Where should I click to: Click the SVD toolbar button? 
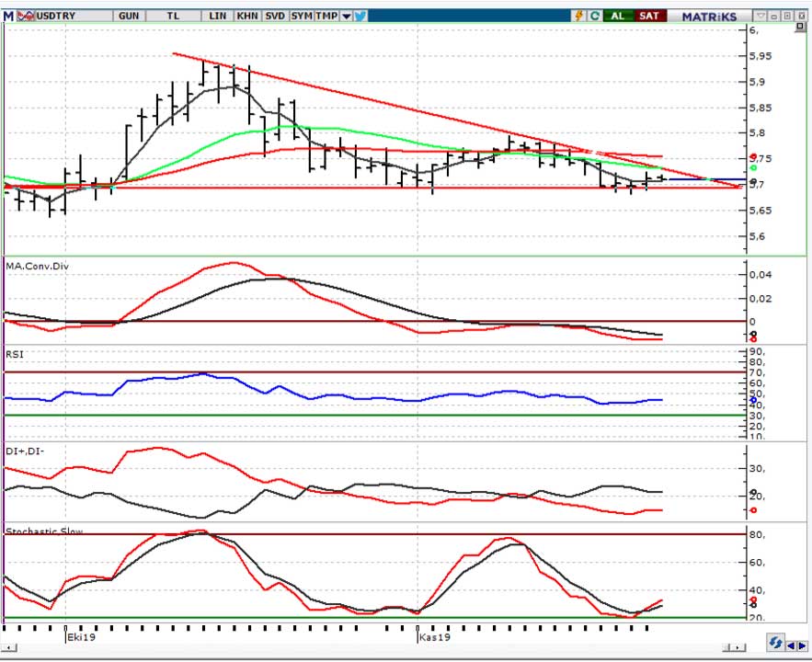click(275, 16)
